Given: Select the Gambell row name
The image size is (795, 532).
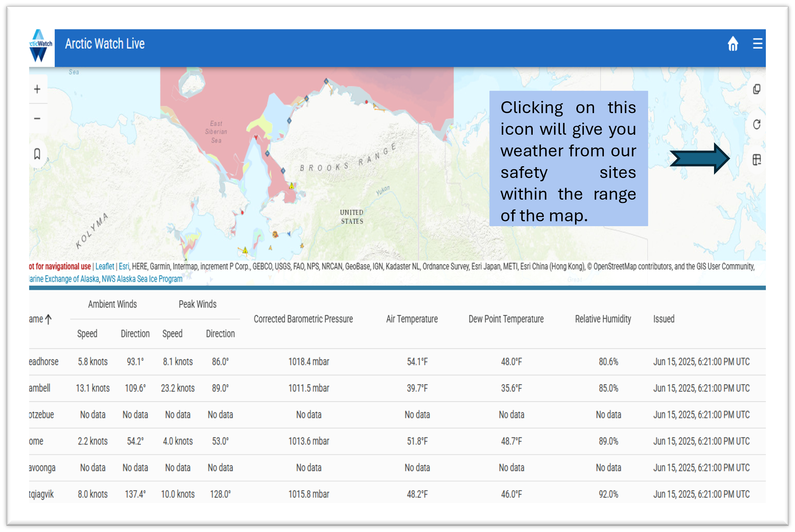Looking at the screenshot, I should pos(40,388).
